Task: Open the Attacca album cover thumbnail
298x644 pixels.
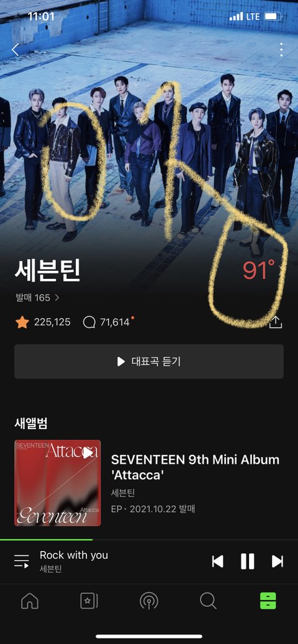Action: coord(58,483)
